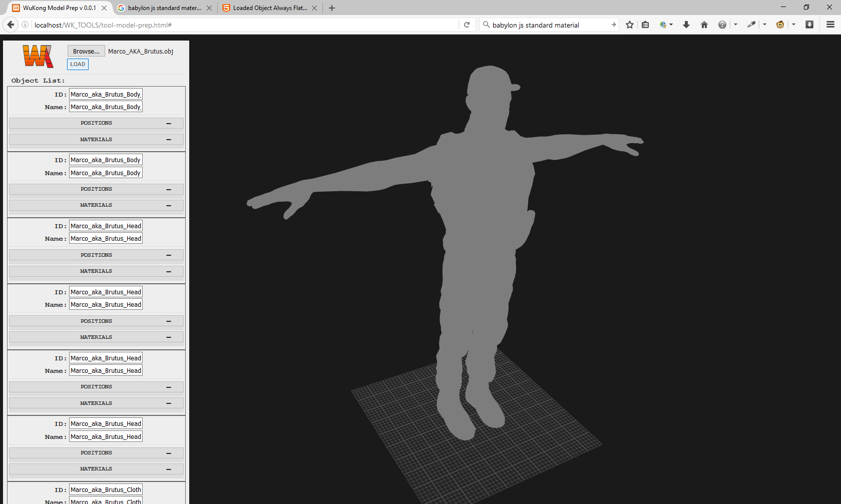
Task: Click Browse to choose a model file
Action: [86, 51]
